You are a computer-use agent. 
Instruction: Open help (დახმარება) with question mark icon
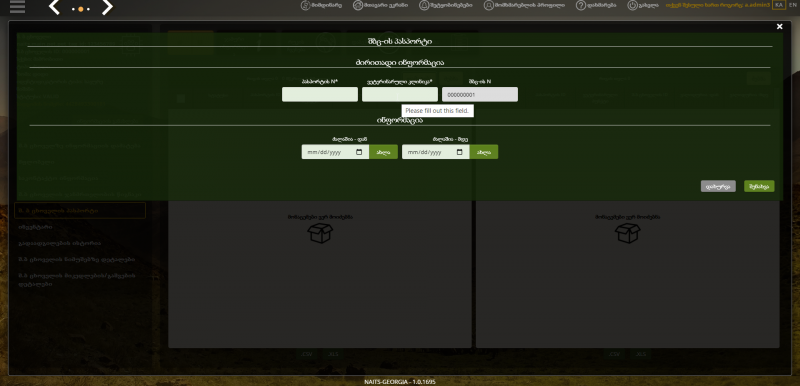tap(595, 6)
